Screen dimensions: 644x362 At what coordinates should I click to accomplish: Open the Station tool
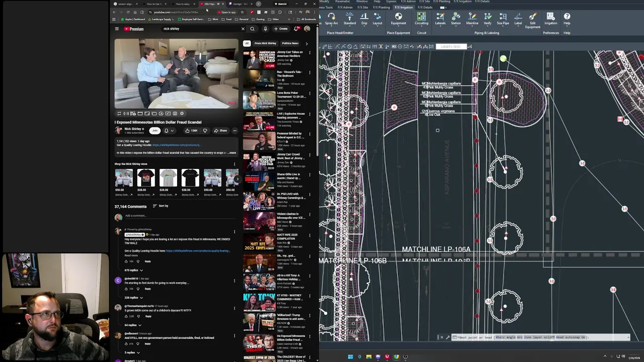pyautogui.click(x=456, y=19)
